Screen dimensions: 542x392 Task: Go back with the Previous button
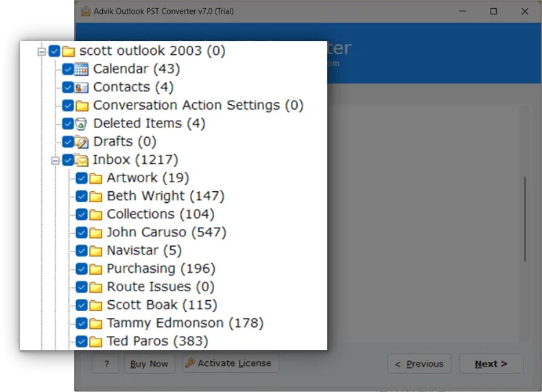coord(419,364)
